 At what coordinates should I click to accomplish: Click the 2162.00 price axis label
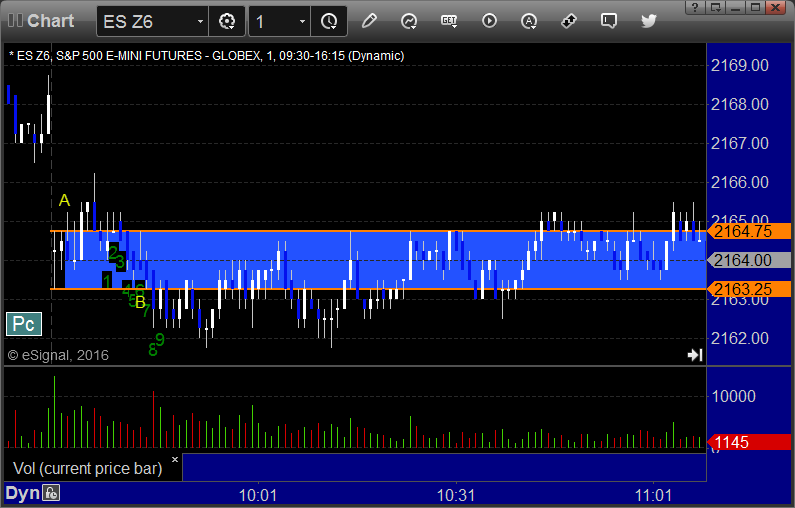[740, 338]
